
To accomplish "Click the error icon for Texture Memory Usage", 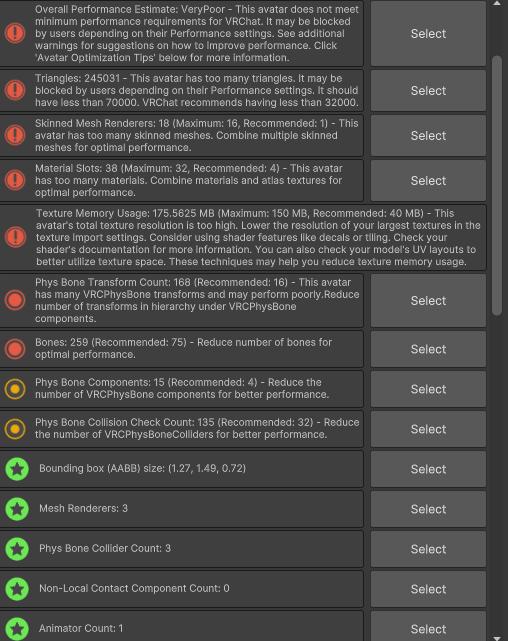I will pyautogui.click(x=15, y=237).
